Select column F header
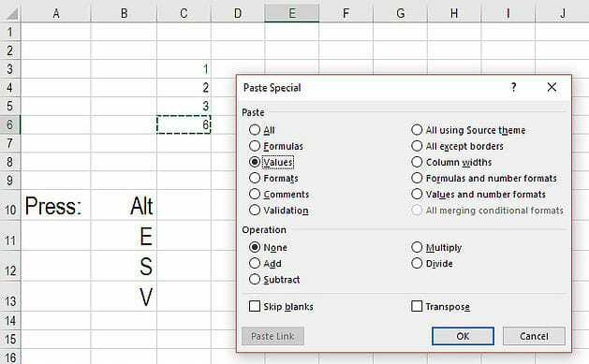The width and height of the screenshot is (589, 364). 346,13
